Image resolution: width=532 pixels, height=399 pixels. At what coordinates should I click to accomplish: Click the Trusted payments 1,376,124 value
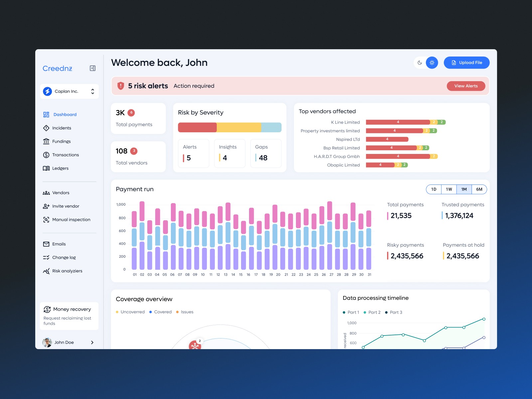(x=459, y=216)
